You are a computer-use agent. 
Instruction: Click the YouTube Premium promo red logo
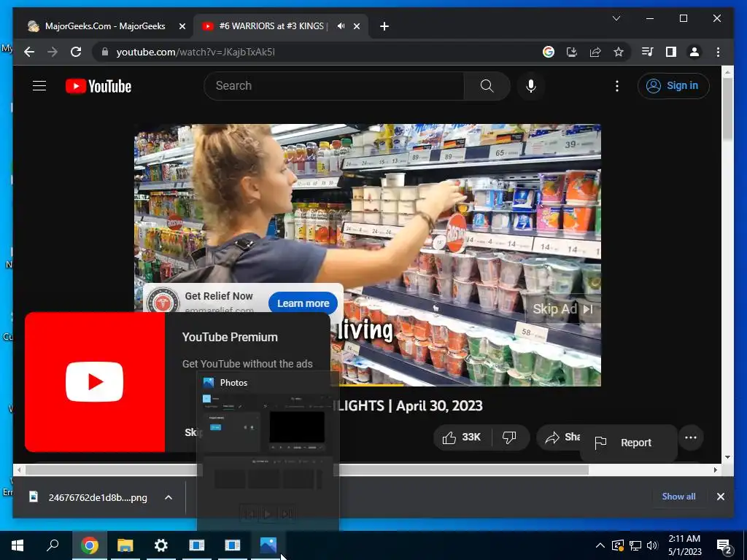point(95,382)
